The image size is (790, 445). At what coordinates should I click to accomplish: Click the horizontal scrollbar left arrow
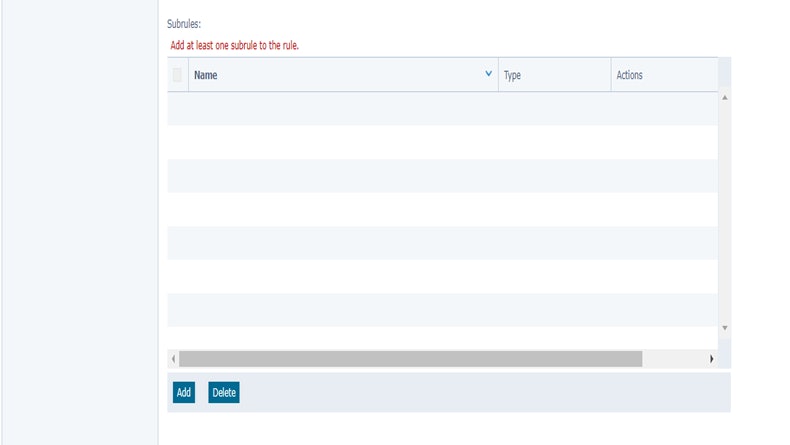[173, 358]
